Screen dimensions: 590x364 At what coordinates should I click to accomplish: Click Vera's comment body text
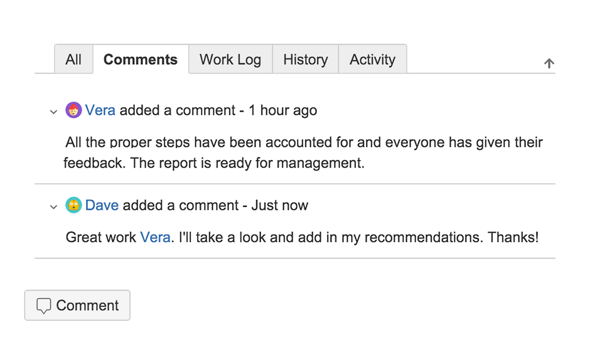tap(304, 153)
